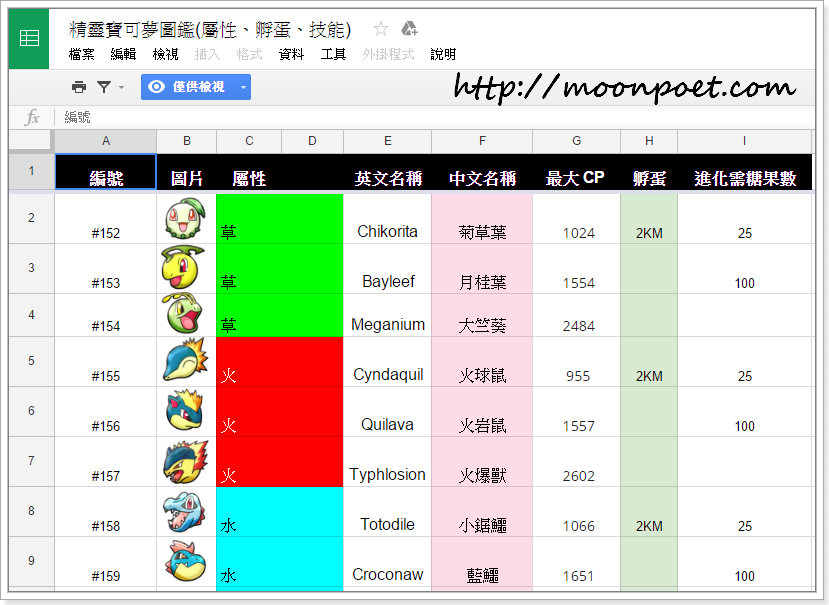
Task: Select row 4 header
Action: (31, 315)
